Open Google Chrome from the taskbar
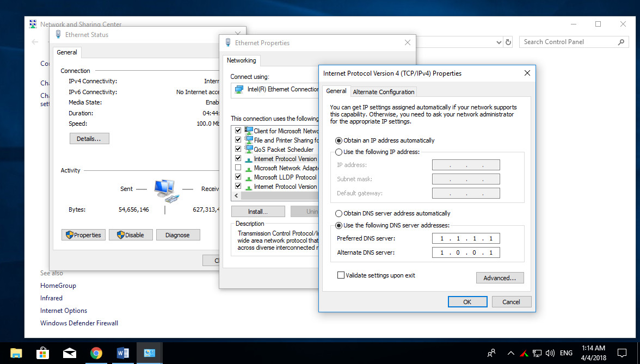The image size is (640, 364). (96, 353)
